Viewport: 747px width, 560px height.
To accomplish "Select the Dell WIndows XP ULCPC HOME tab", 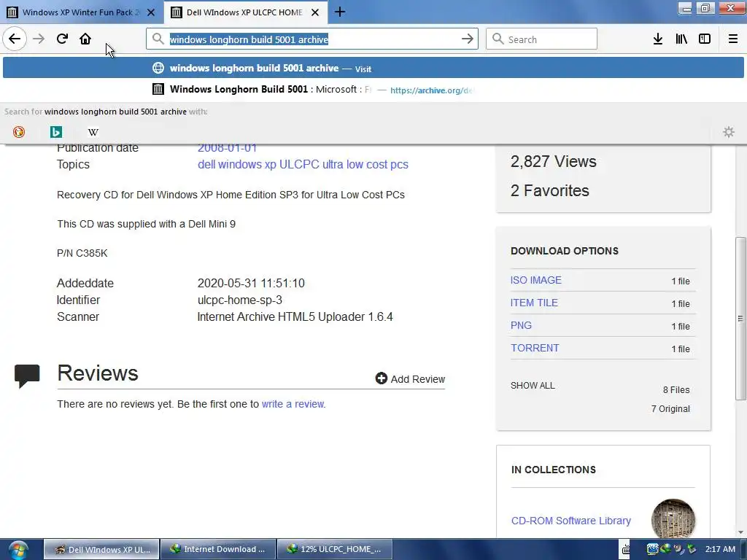I will tap(245, 12).
